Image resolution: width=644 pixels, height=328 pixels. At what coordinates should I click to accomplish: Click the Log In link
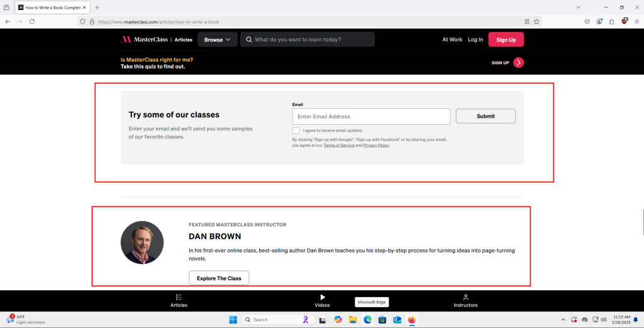(x=475, y=40)
